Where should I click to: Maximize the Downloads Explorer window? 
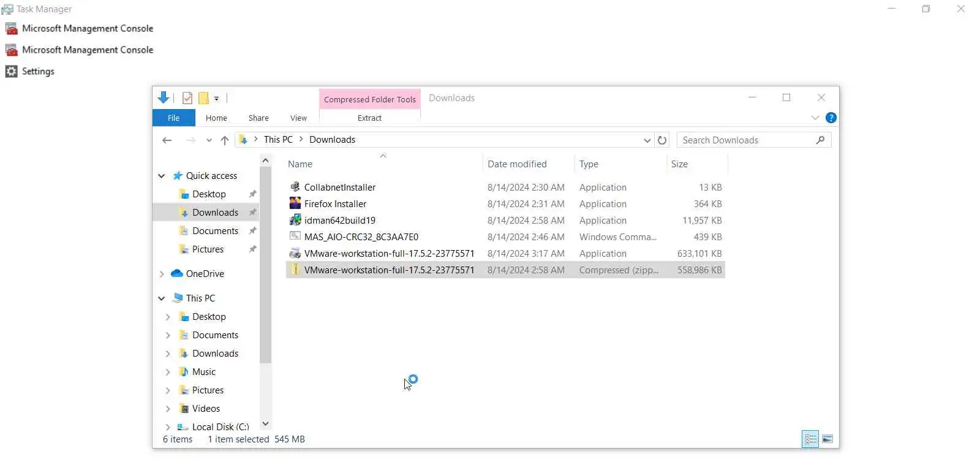(786, 97)
